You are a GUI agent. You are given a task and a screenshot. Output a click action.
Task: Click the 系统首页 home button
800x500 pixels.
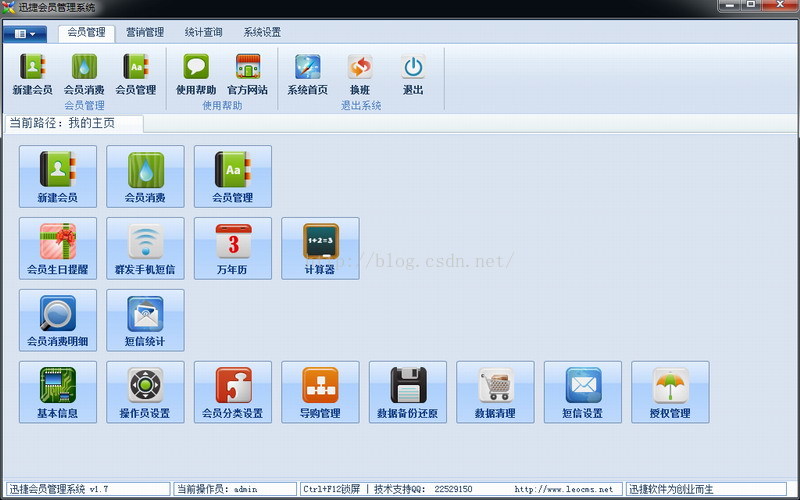[x=307, y=72]
